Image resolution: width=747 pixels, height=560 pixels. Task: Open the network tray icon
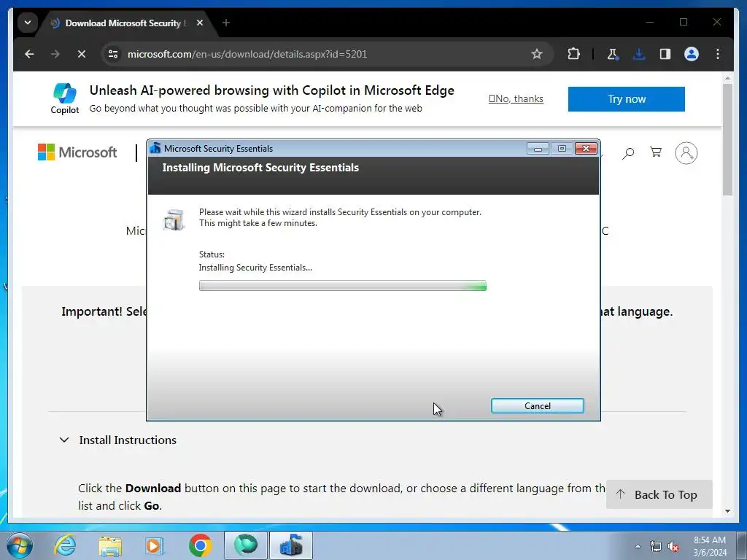coord(656,546)
